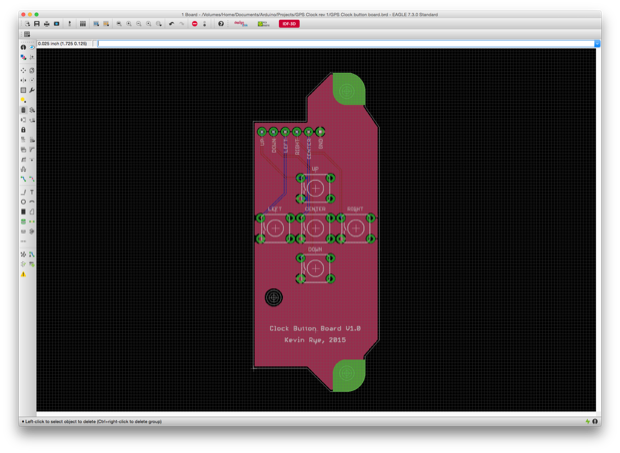This screenshot has width=620, height=453.
Task: Expand the command history dropdown arrow
Action: pos(597,43)
